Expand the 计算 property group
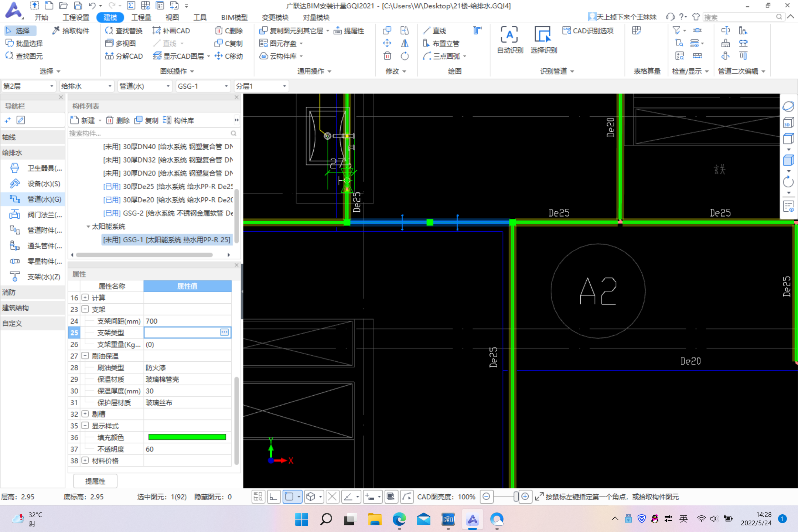 pos(85,297)
